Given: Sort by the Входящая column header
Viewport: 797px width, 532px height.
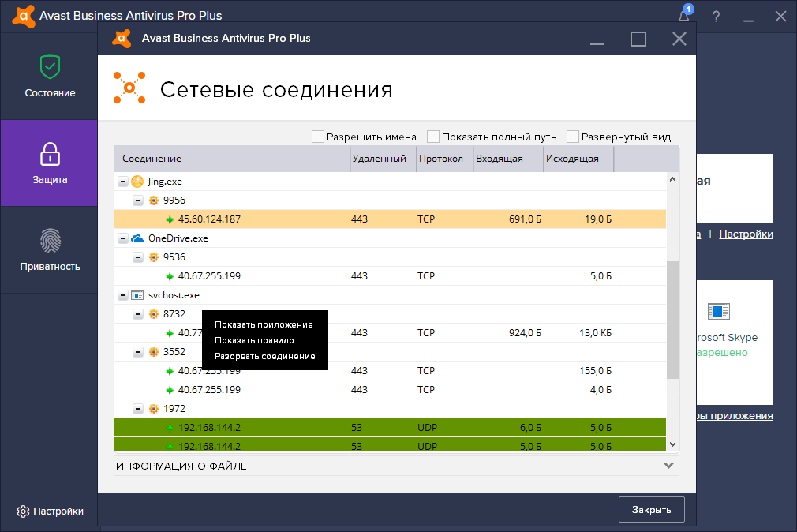Looking at the screenshot, I should pos(509,159).
